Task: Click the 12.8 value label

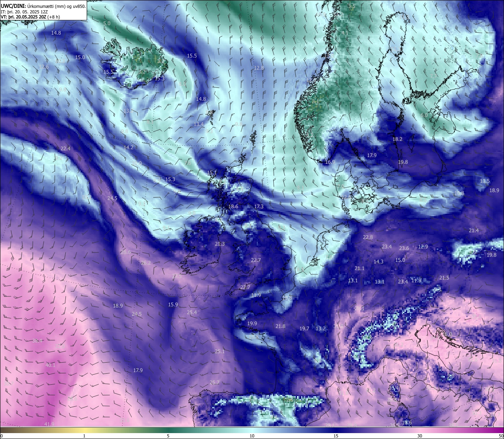Action: point(259,68)
